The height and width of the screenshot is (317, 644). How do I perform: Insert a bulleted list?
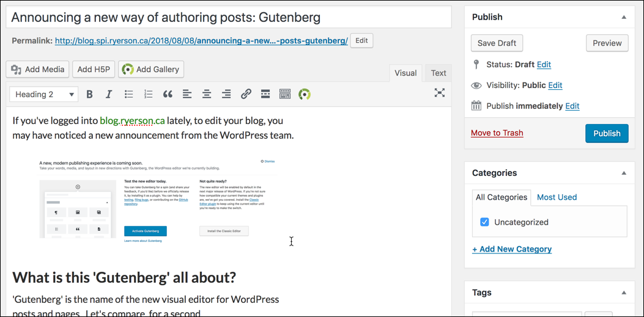click(129, 94)
